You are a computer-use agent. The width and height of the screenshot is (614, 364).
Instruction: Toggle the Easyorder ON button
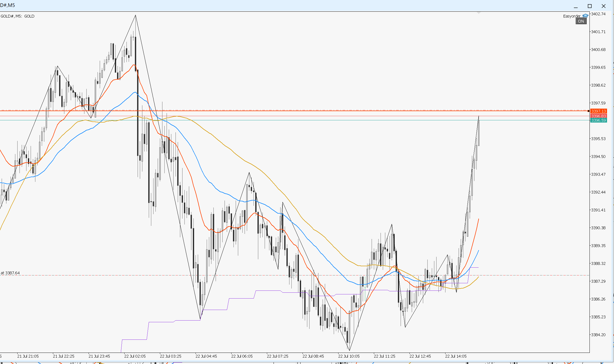coord(581,21)
